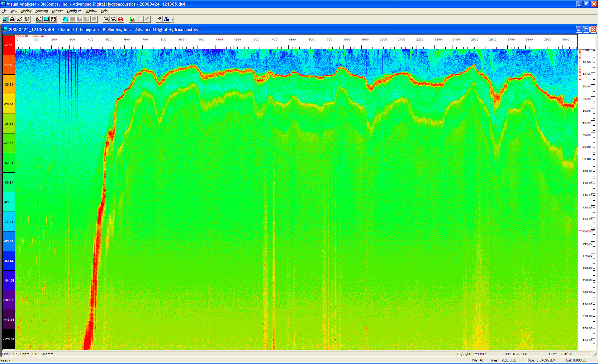Viewport: 598px width, 364px height.
Task: Click the zoom previous magnifier icon
Action: 113,19
